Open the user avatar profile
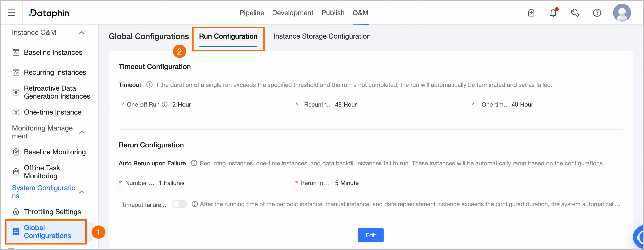 [x=622, y=13]
